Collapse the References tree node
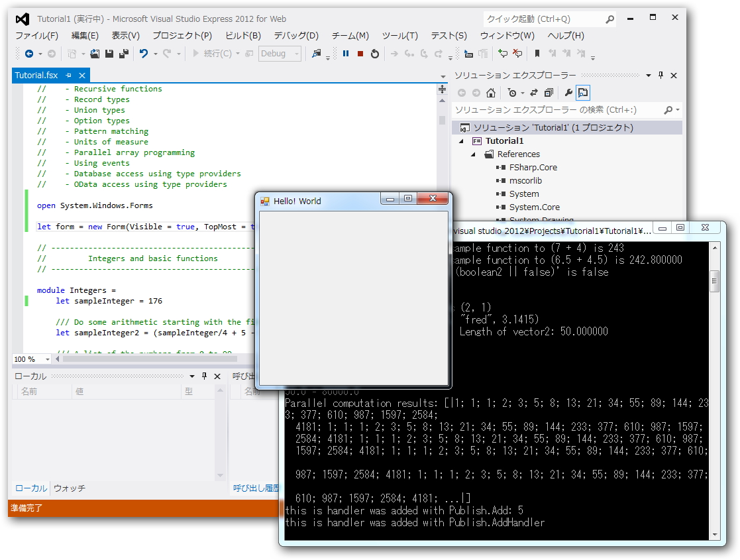This screenshot has width=740, height=560. coord(473,154)
